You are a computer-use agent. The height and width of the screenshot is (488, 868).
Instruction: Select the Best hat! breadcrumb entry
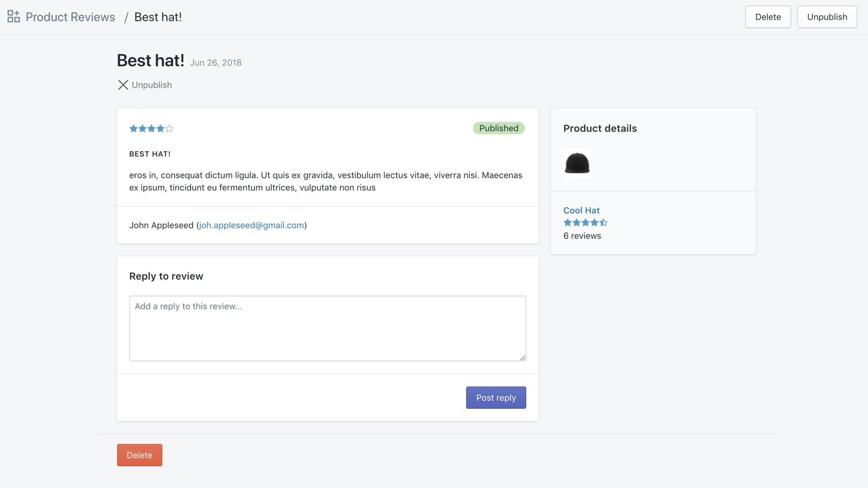tap(157, 17)
